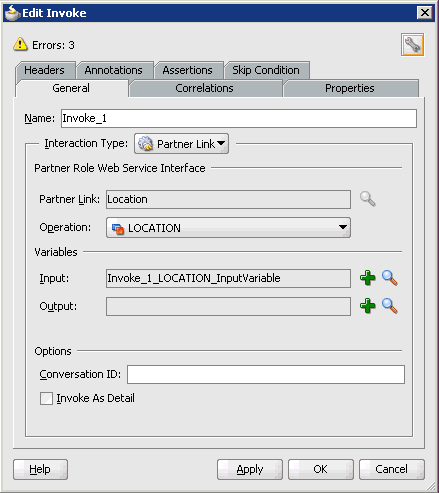This screenshot has width=439, height=493.
Task: Click the 'Options' section label
Action: tap(53, 351)
